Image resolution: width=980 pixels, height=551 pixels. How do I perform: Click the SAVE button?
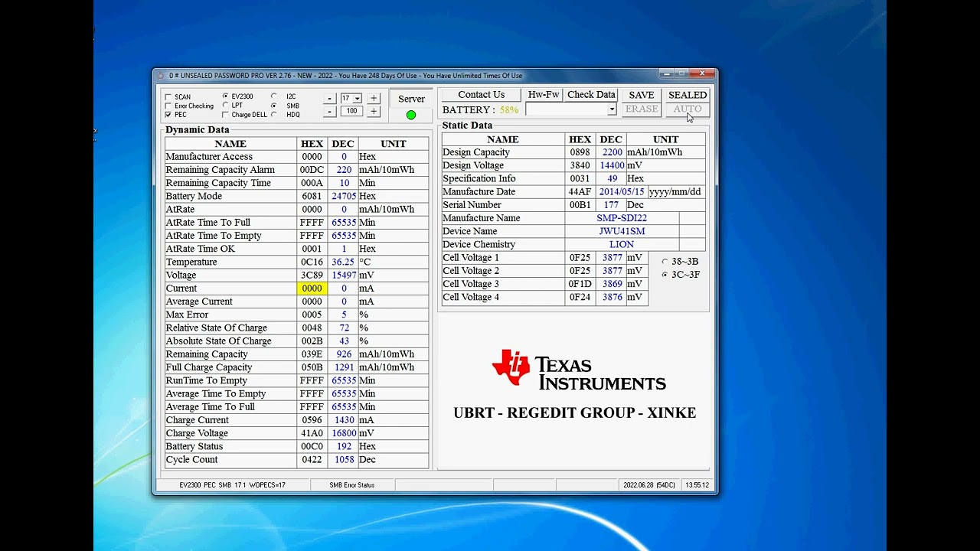click(642, 95)
